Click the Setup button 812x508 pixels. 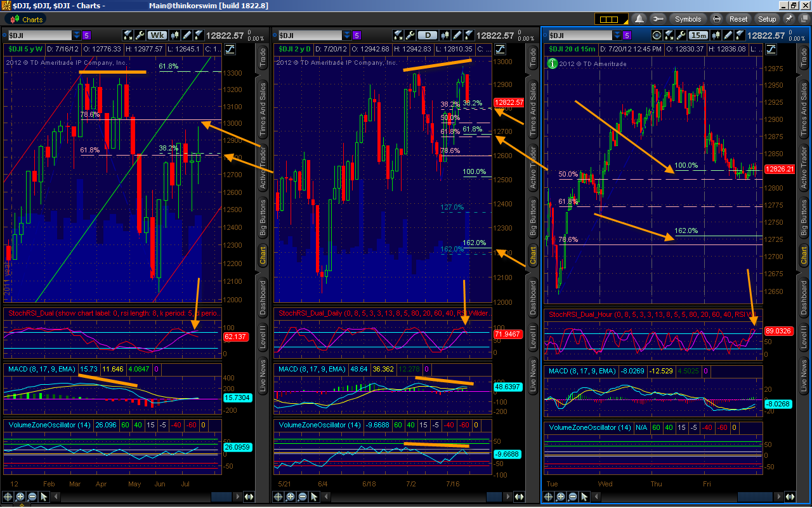767,19
